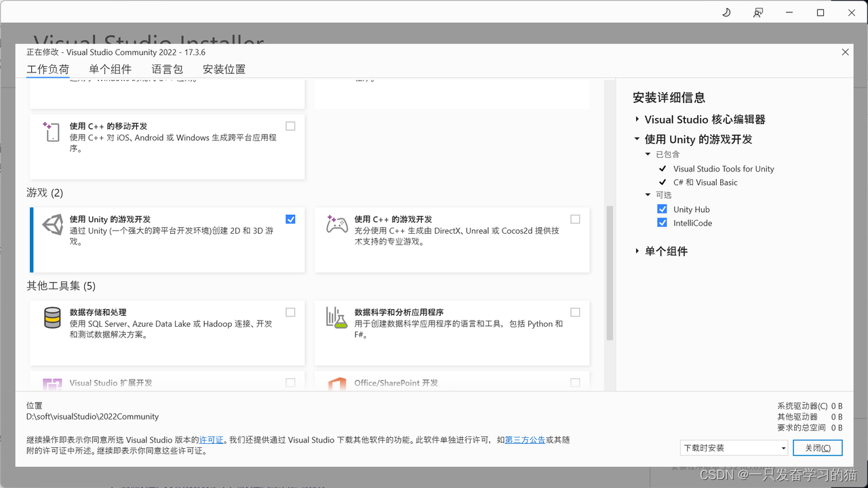868x488 pixels.
Task: Click the feedback icon in title bar
Action: point(758,12)
